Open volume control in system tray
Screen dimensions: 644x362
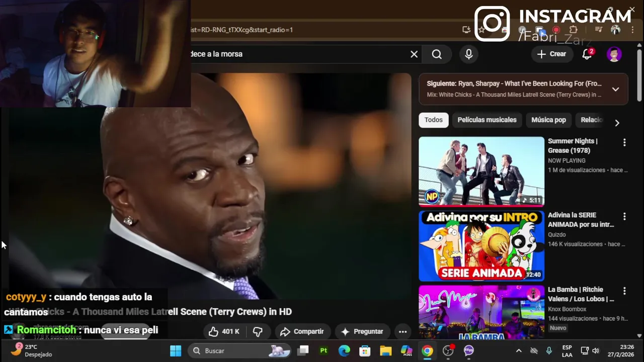596,351
